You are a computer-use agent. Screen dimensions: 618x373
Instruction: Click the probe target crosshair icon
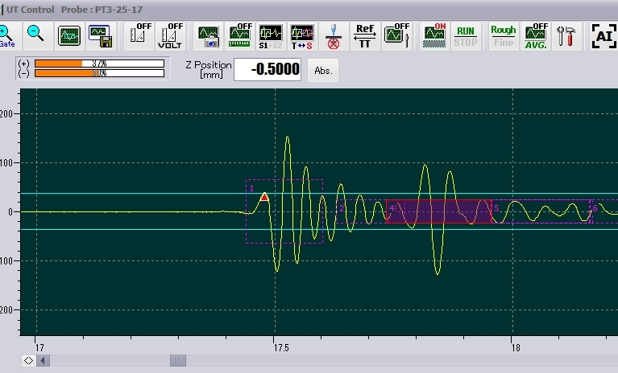click(x=333, y=36)
